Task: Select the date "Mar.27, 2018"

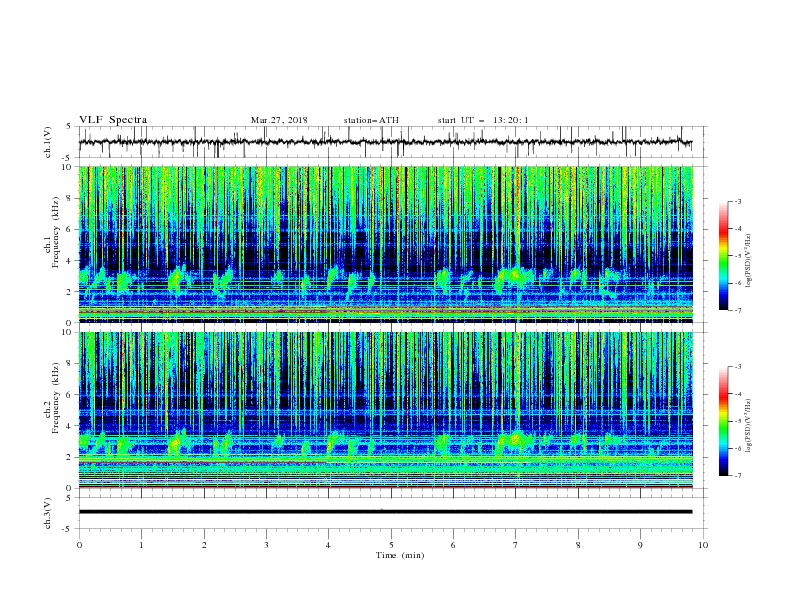Action: coord(279,120)
